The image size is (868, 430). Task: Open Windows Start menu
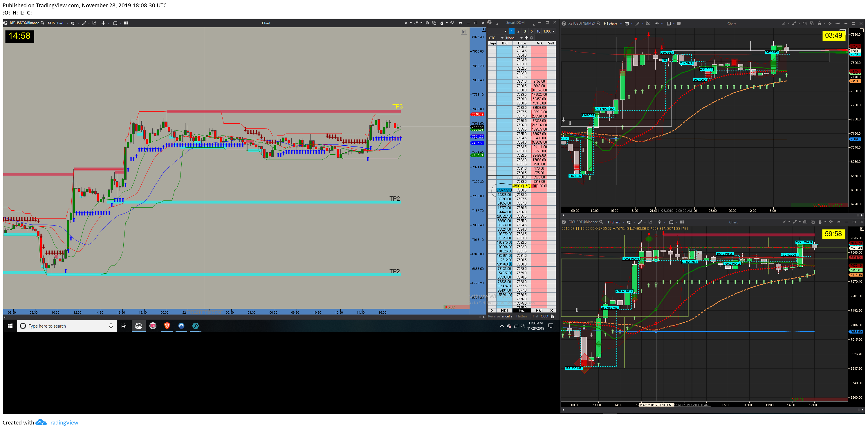coord(10,326)
